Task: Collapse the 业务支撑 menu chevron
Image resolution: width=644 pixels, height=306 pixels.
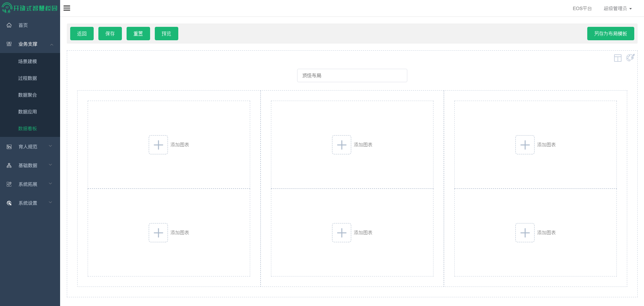Action: click(52, 44)
